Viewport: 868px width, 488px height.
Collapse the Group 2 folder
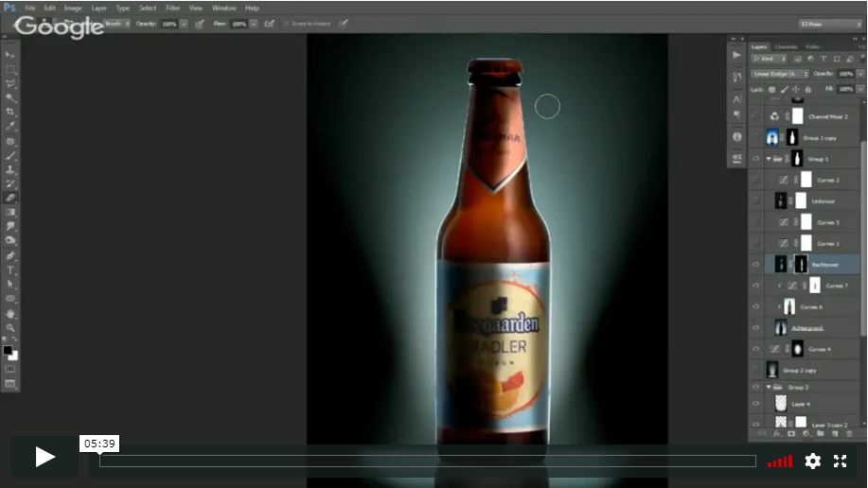[769, 387]
